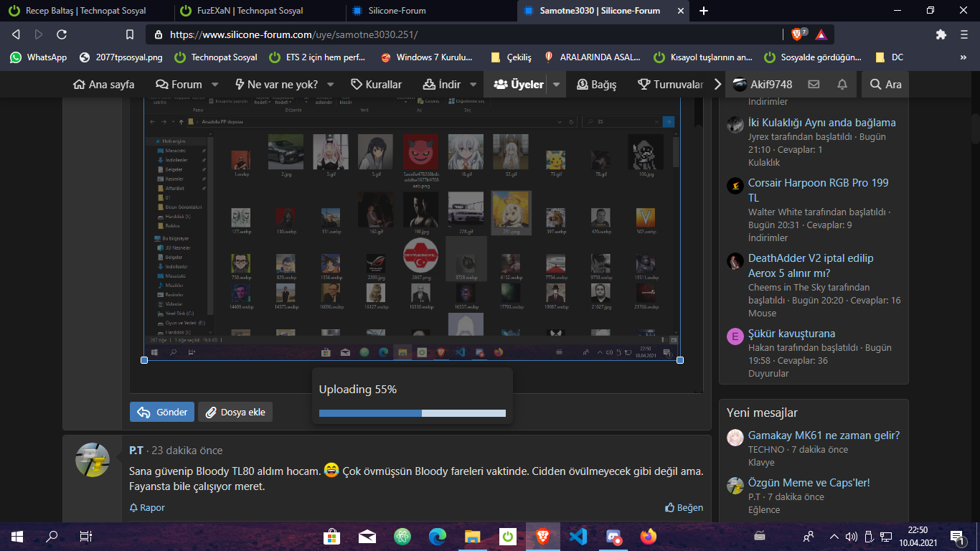Image resolution: width=980 pixels, height=551 pixels.
Task: Expand the Forum menu dropdown arrow
Action: click(x=215, y=85)
